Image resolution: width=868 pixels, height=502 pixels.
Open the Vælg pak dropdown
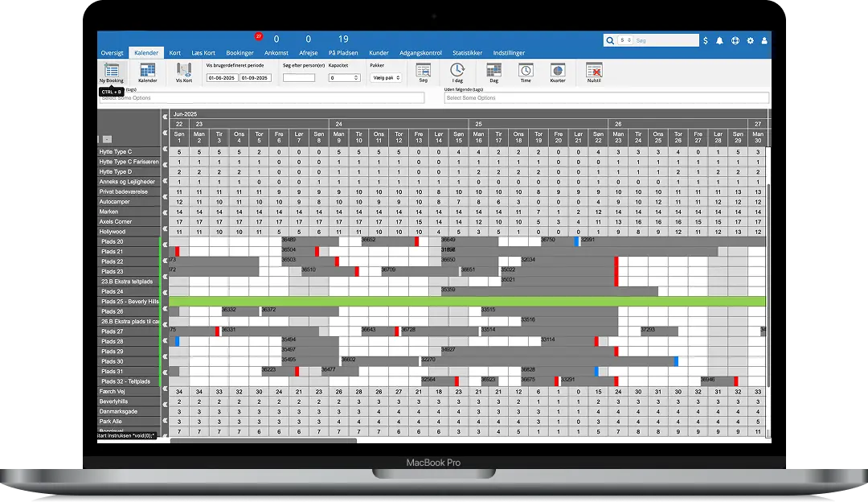coord(385,77)
